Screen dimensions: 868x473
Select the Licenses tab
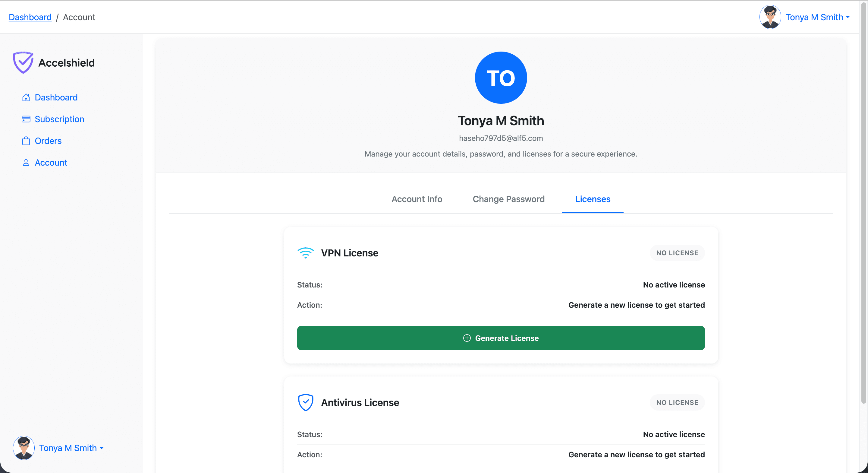point(593,199)
